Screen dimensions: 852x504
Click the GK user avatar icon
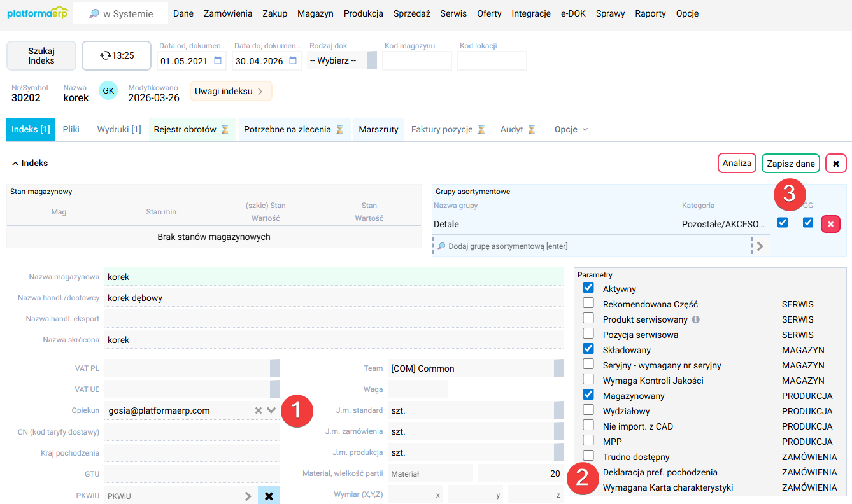click(x=108, y=90)
